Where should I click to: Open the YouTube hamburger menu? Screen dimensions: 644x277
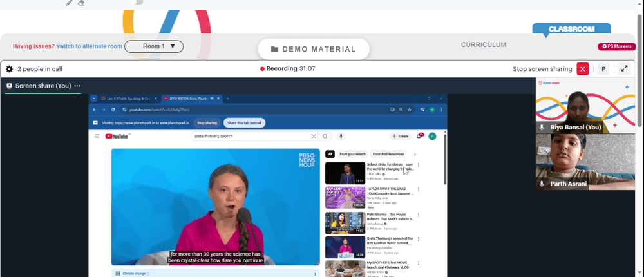[97, 136]
